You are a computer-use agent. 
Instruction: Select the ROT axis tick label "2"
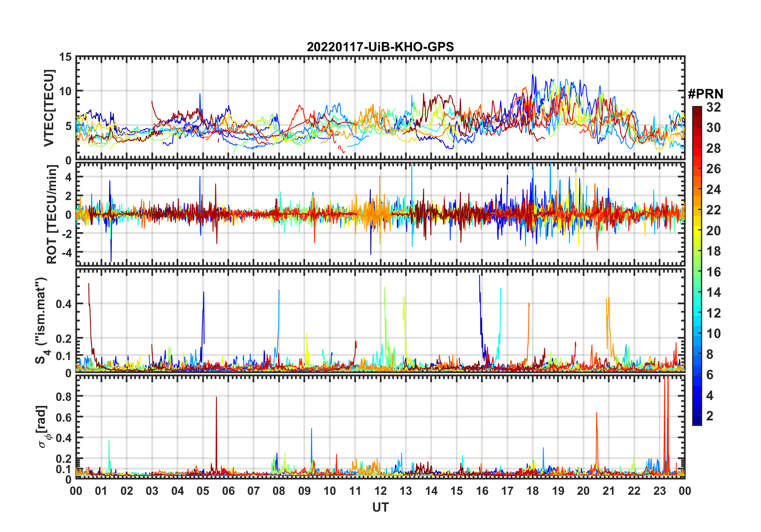click(68, 196)
